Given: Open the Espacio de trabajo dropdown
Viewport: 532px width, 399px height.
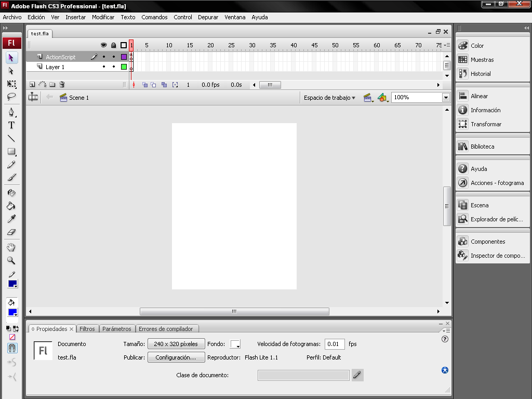Looking at the screenshot, I should [x=329, y=98].
